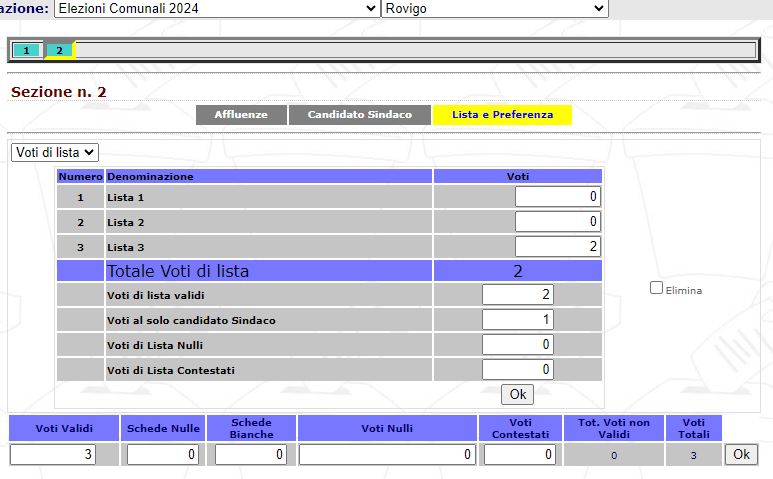Expand the Voti di lista dropdown
The height and width of the screenshot is (479, 773).
[56, 152]
